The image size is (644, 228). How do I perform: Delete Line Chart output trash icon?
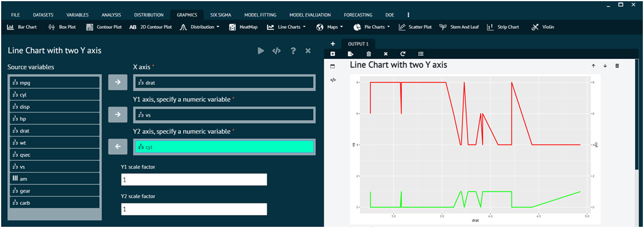pyautogui.click(x=617, y=65)
